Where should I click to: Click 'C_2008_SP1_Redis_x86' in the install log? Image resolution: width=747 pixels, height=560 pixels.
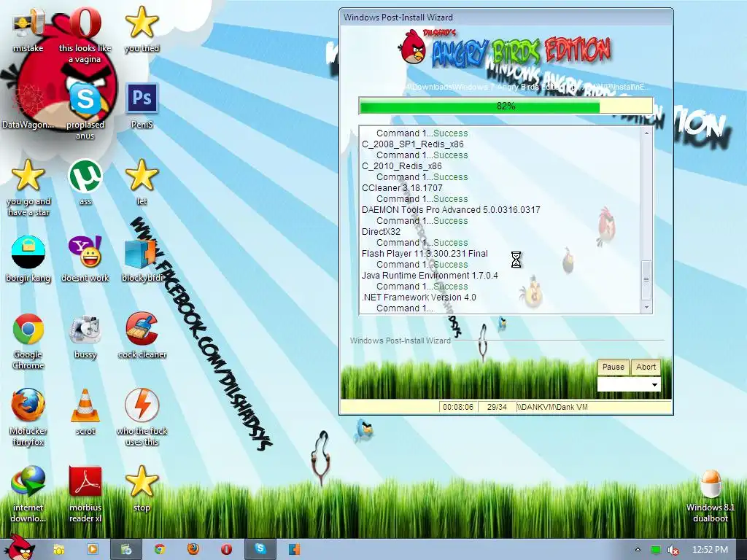[413, 144]
